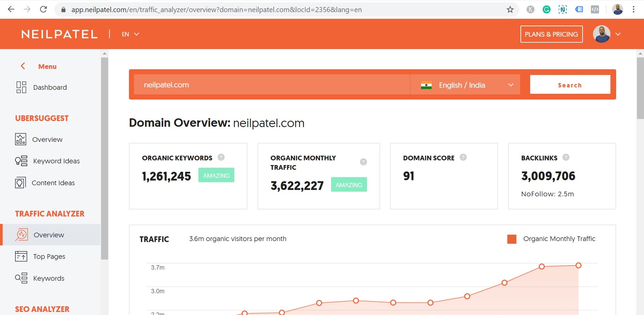Viewport: 644px width, 315px height.
Task: Click the Organic Keywords help icon
Action: tap(221, 157)
